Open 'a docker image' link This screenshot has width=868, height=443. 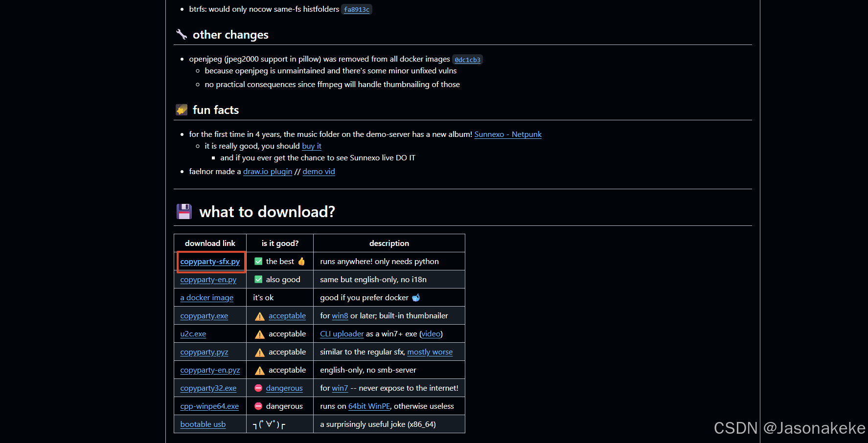[x=207, y=298]
